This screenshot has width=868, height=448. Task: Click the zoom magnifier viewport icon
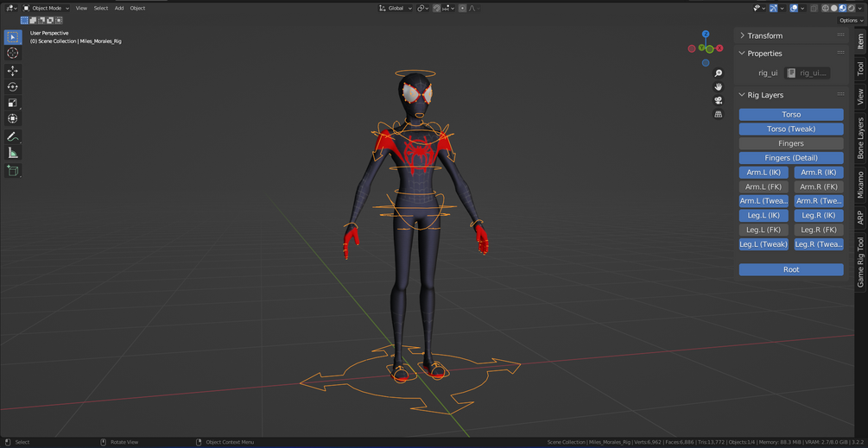[x=719, y=73]
